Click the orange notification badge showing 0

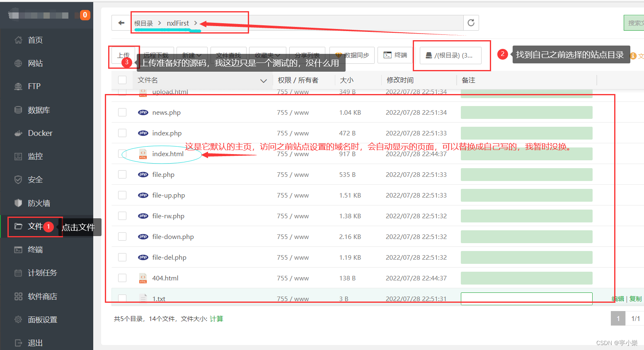click(85, 15)
